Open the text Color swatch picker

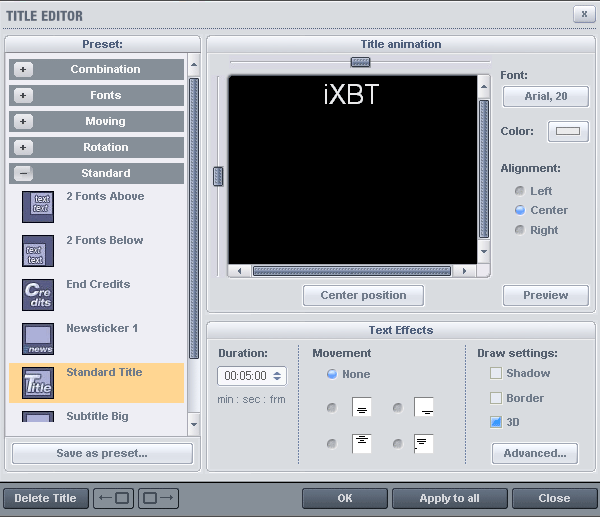(568, 131)
